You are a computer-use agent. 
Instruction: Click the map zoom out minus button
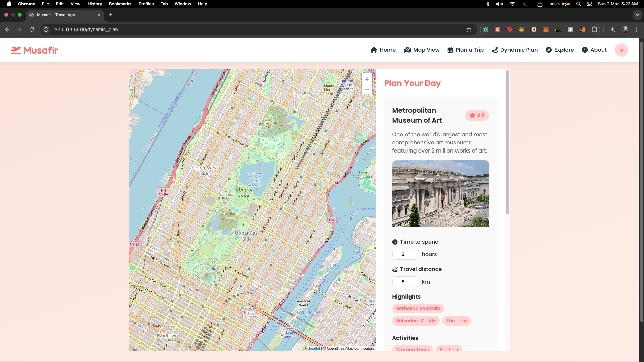(x=367, y=89)
